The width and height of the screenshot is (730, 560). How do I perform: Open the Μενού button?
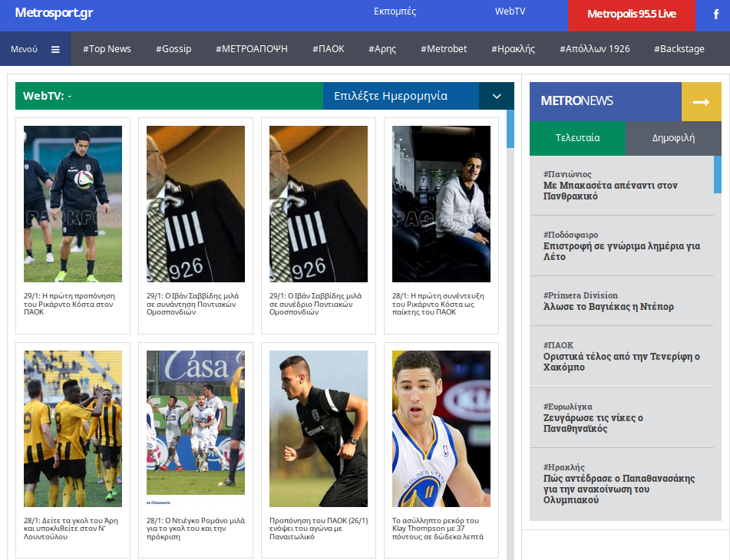[35, 49]
